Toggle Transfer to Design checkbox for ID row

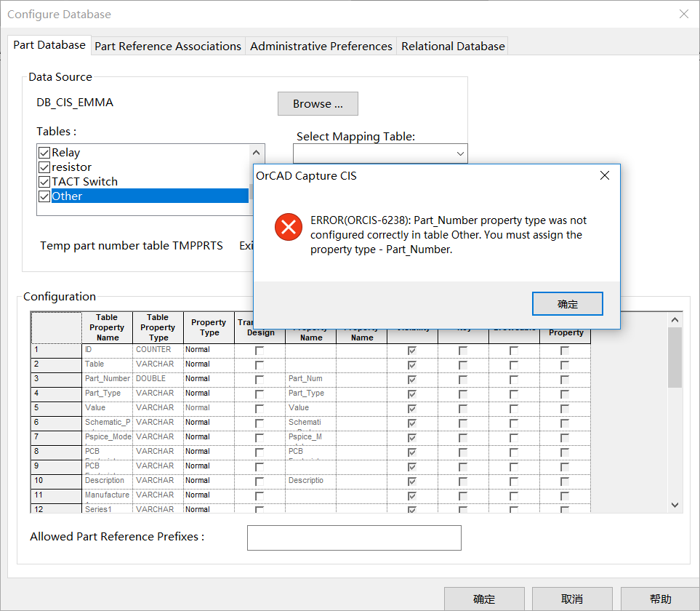[260, 351]
